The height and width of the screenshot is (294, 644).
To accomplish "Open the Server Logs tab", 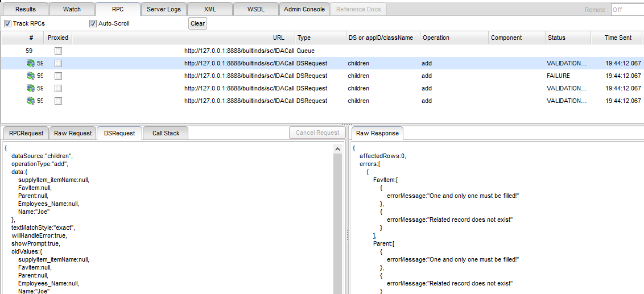I will pyautogui.click(x=163, y=9).
